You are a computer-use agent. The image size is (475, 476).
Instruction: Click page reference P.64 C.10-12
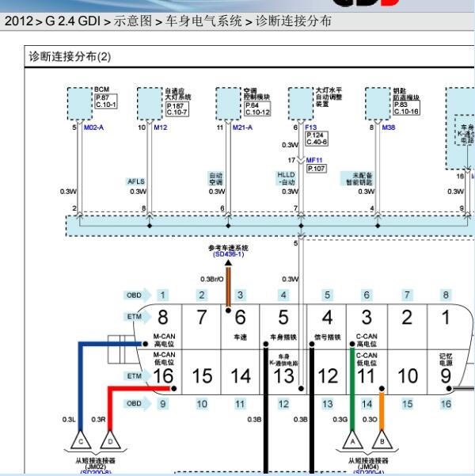pyautogui.click(x=257, y=109)
